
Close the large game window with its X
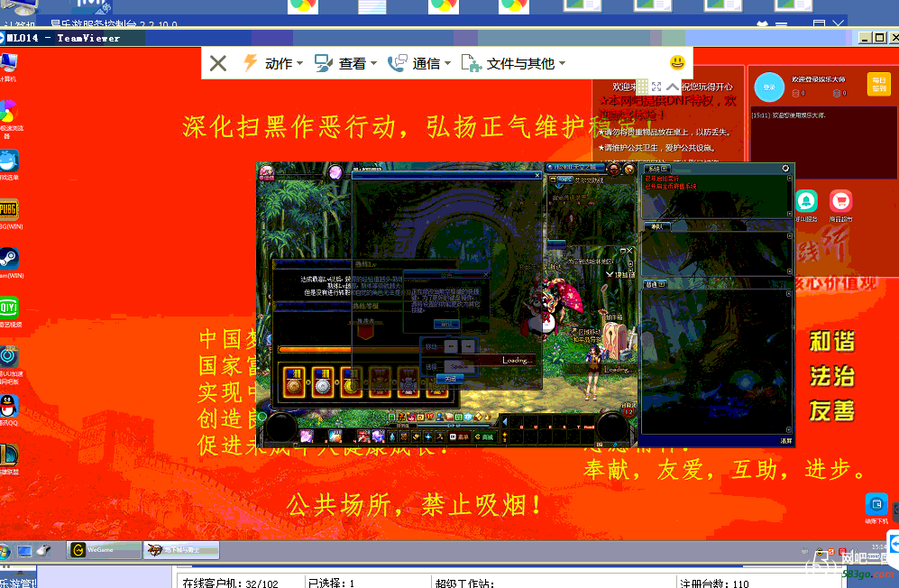pyautogui.click(x=537, y=175)
